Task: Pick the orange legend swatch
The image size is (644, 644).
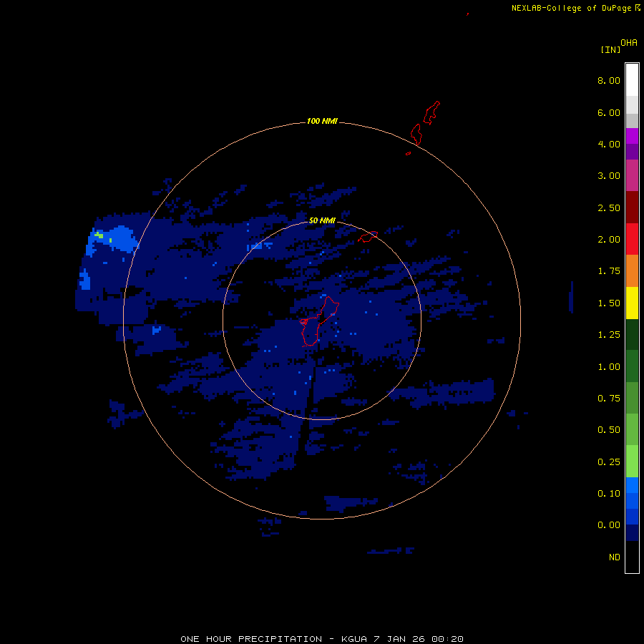Action: pyautogui.click(x=632, y=271)
